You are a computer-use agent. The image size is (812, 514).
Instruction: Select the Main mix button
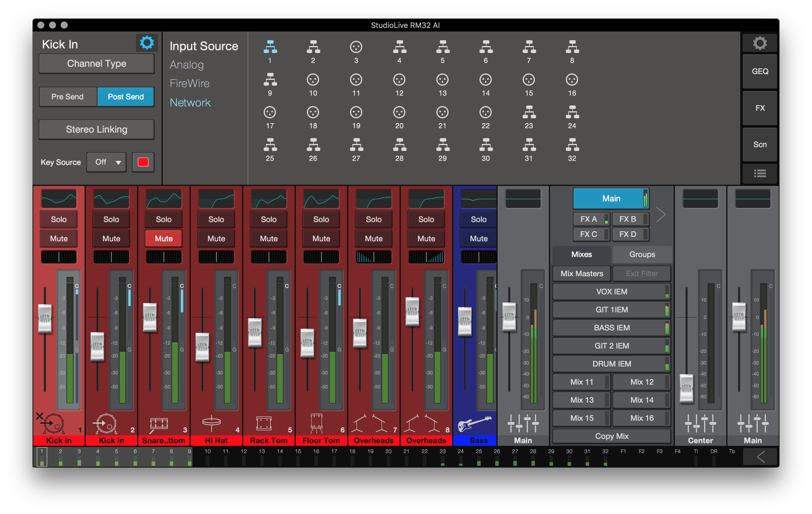coord(611,198)
